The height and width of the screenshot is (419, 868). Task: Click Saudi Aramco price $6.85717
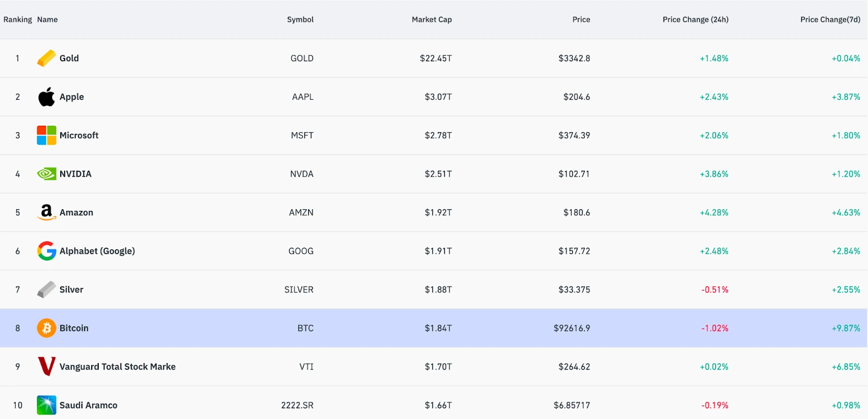click(x=572, y=405)
